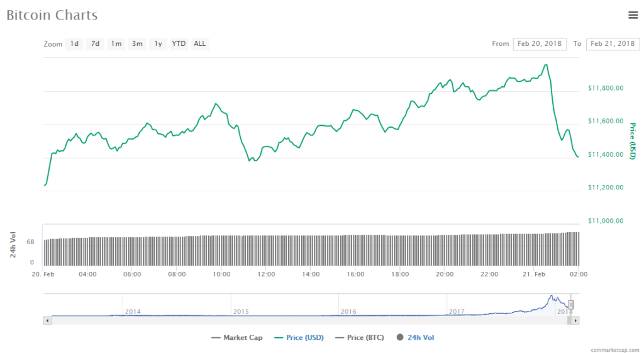
Task: Toggle the Price (USD) series in legend
Action: tap(299, 337)
